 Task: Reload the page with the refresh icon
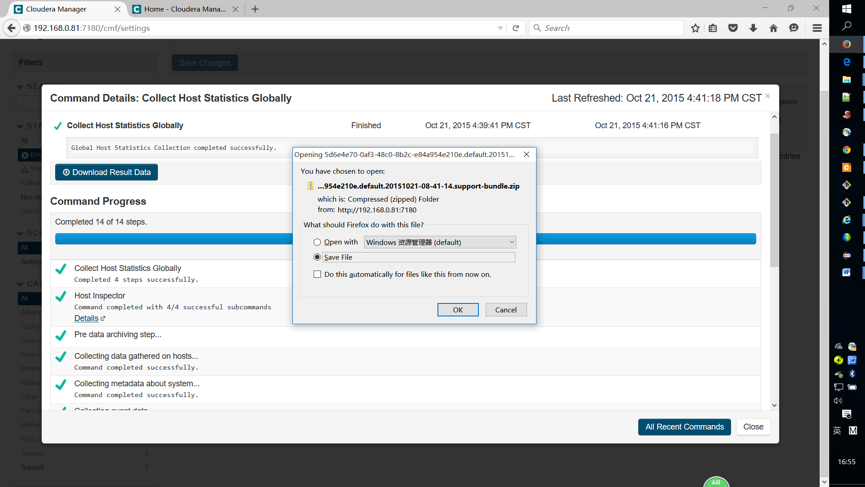tap(516, 28)
